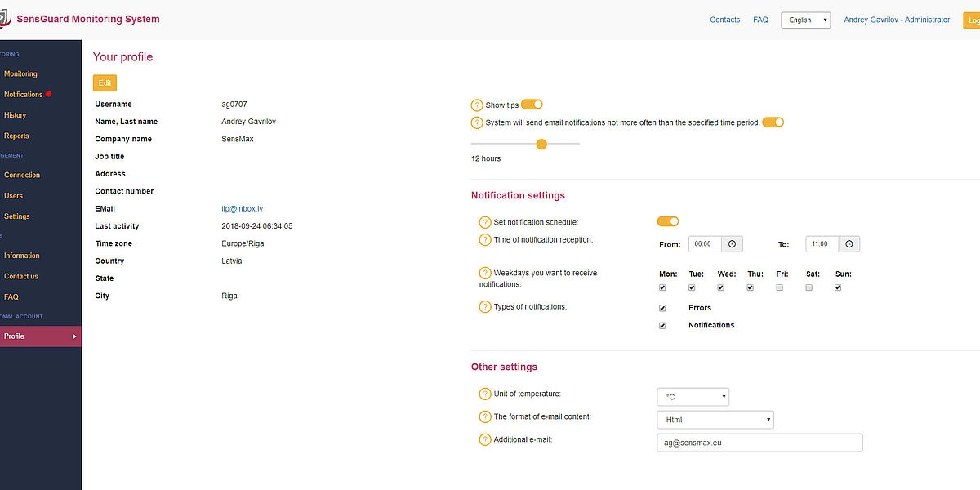Open the Unit of temperature dropdown
980x490 pixels.
tap(693, 397)
